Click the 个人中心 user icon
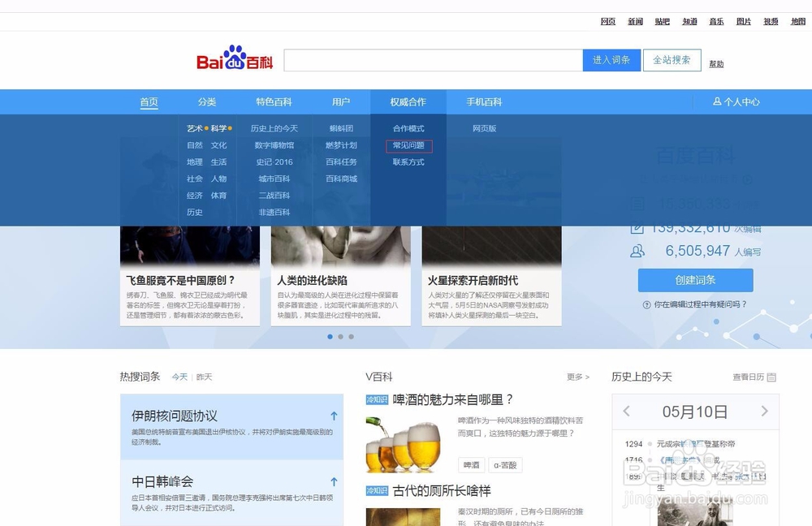The image size is (812, 526). [x=717, y=101]
